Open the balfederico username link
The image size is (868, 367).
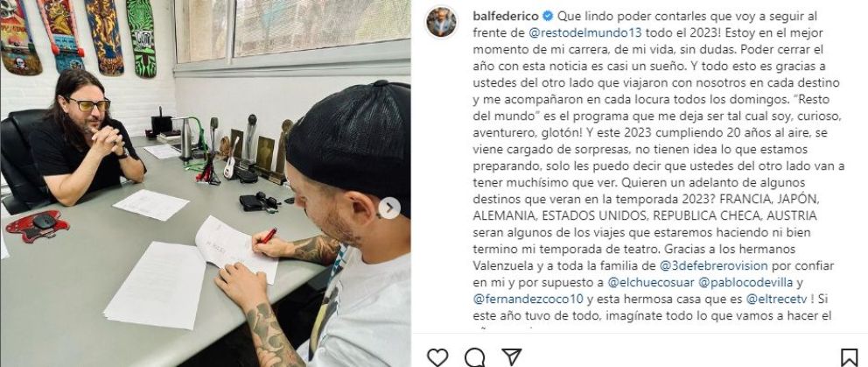(x=507, y=16)
